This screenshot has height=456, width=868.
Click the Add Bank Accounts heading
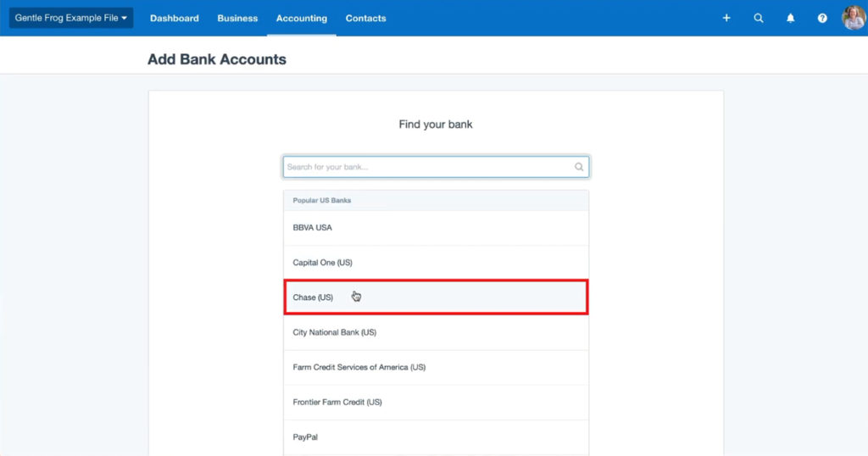[217, 59]
